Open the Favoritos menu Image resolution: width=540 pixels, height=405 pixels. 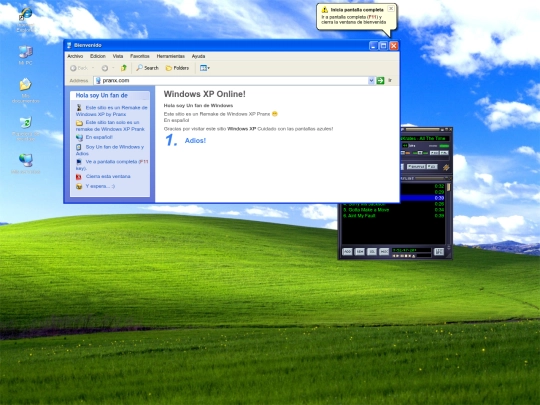139,56
